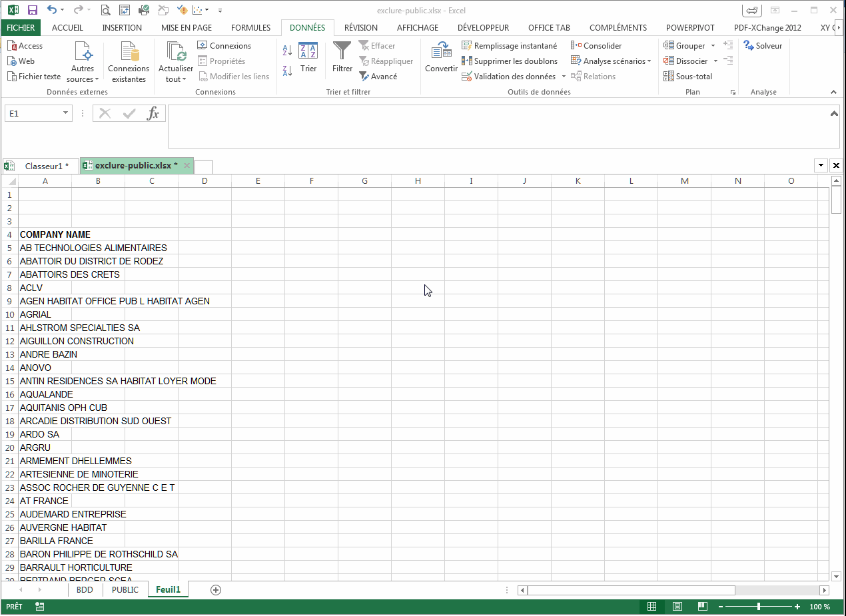Viewport: 846px width, 616px height.
Task: Click the Sous-total button
Action: (688, 77)
